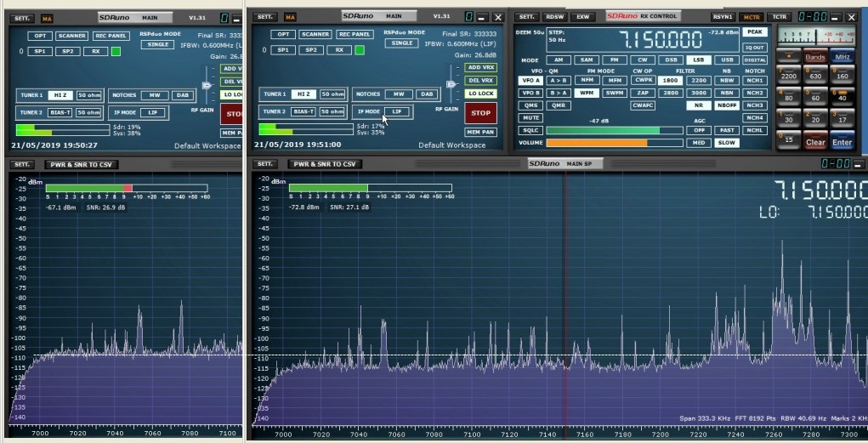
Task: Enable the MW notch filter
Action: pyautogui.click(x=399, y=94)
